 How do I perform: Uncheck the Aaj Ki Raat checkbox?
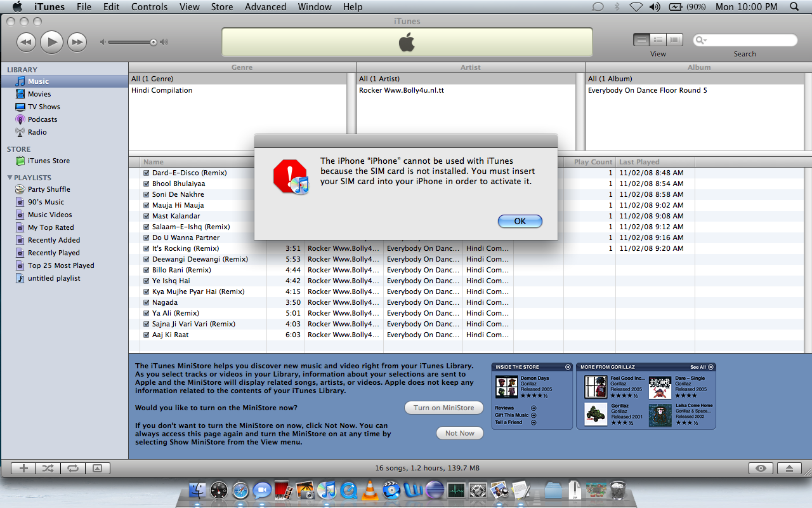147,335
